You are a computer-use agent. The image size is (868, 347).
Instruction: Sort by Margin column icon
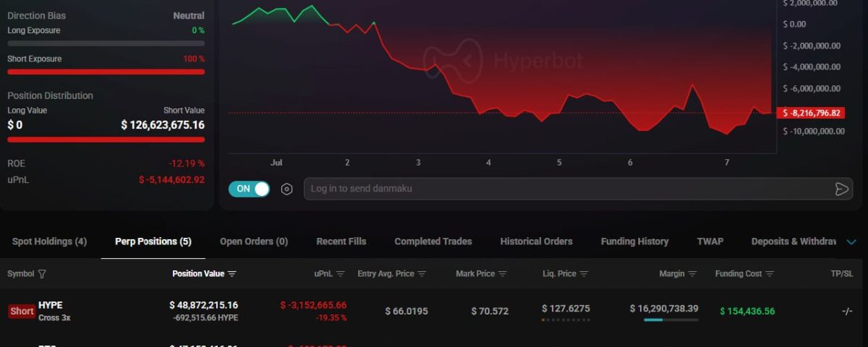point(692,274)
